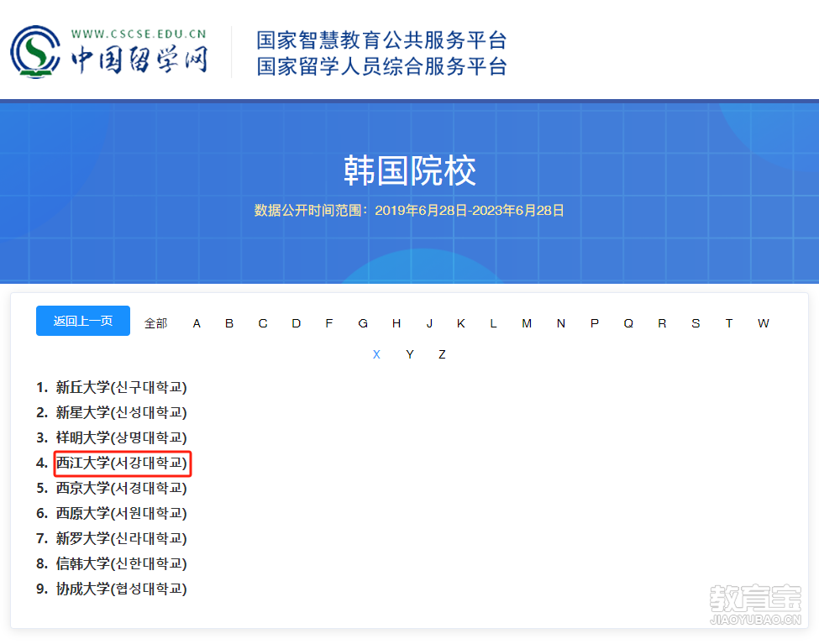This screenshot has width=819, height=644.
Task: Open 信韩大学(신한대학교) entry
Action: coord(121,563)
